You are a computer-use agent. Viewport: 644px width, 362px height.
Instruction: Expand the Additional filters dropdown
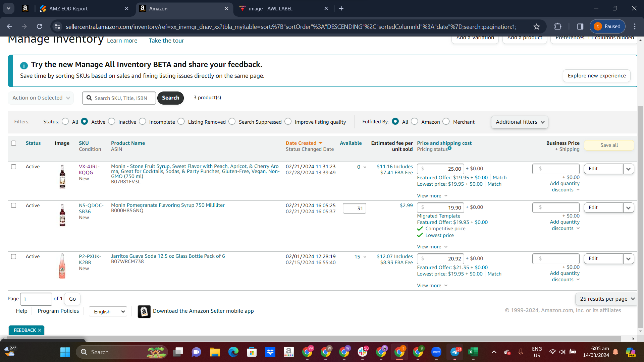point(520,122)
